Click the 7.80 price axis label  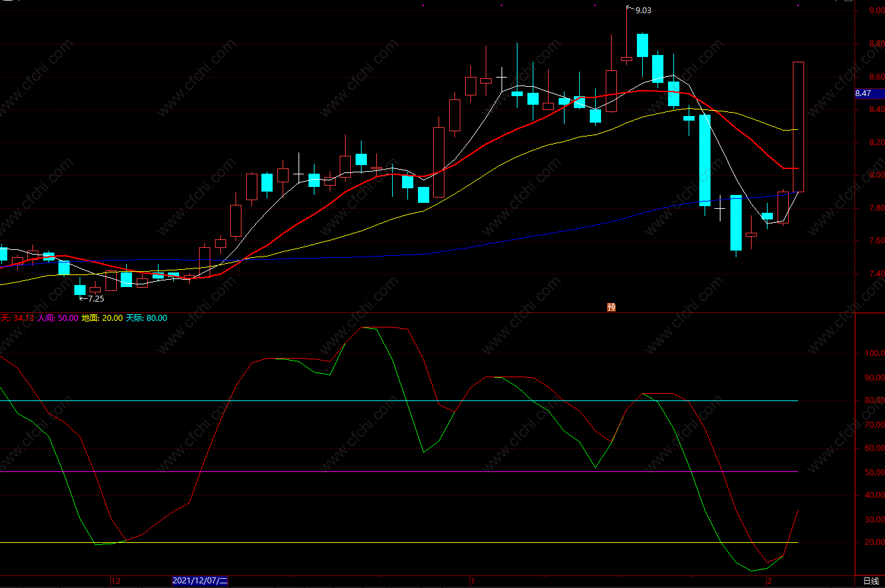876,208
